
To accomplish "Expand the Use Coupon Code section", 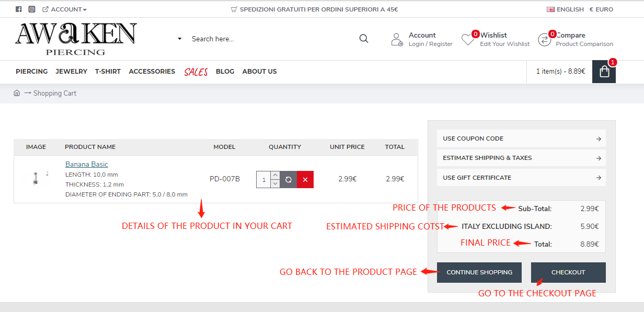I will coord(521,138).
